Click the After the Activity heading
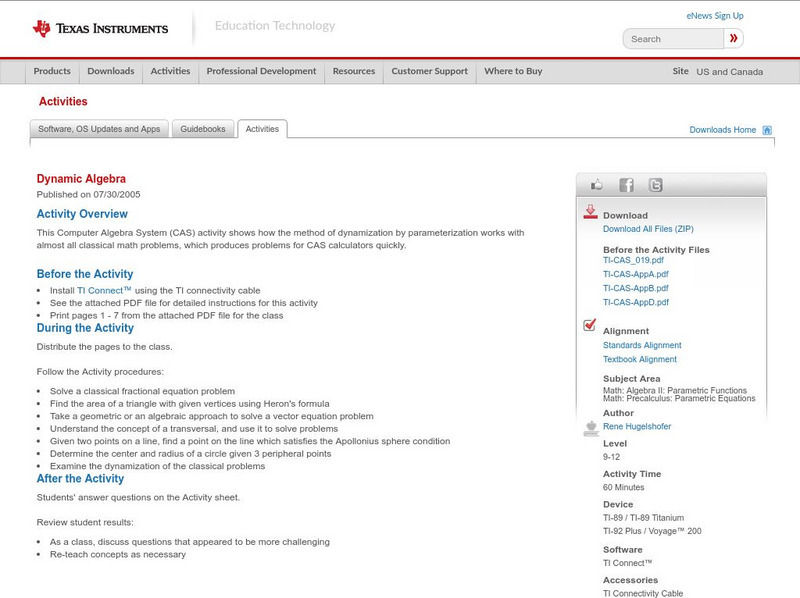Viewport: 800px width, 598px height. 80,479
